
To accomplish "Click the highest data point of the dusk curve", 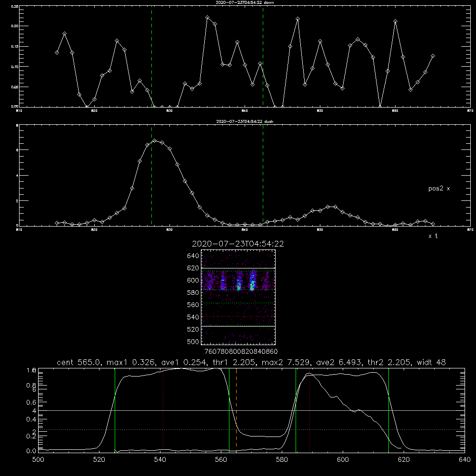I will tap(155, 140).
